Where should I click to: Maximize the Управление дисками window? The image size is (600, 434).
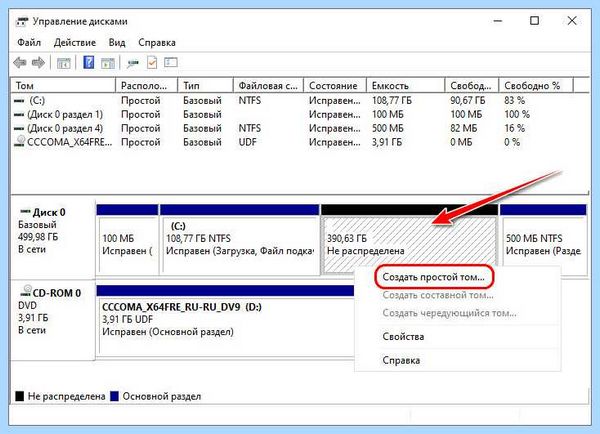[x=535, y=21]
